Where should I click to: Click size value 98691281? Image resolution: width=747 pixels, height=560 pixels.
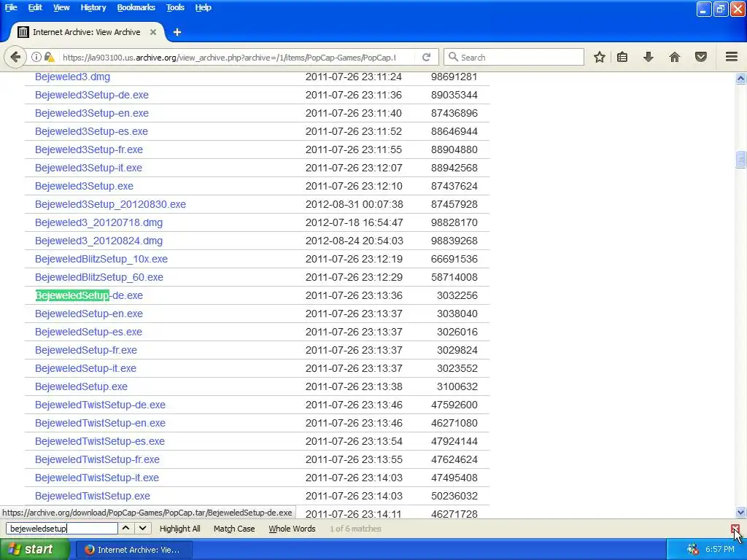(x=454, y=77)
